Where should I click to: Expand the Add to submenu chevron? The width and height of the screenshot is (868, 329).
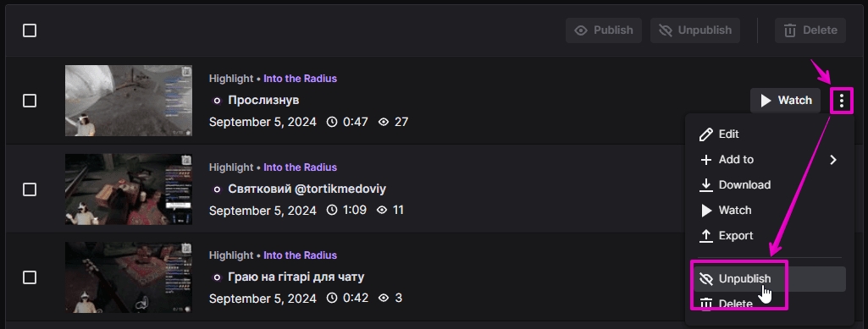coord(833,160)
